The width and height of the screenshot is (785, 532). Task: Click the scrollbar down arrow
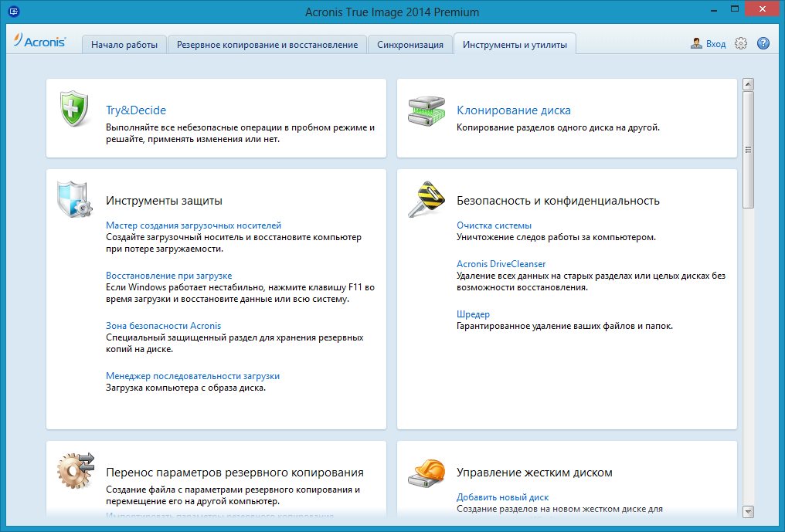747,511
